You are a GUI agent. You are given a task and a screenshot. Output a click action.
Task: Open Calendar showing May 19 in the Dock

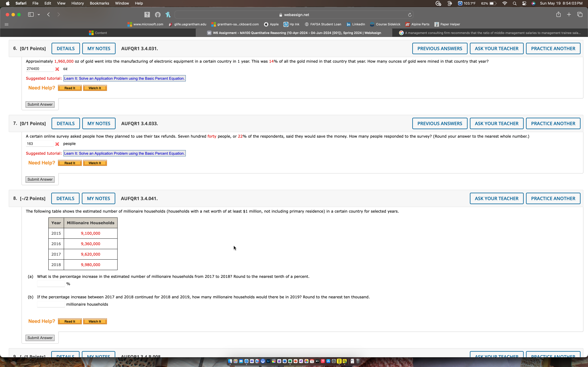(312, 361)
